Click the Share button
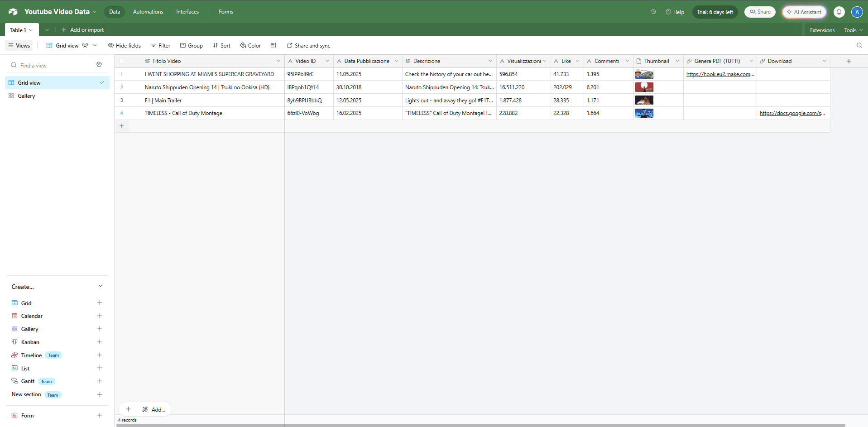868x427 pixels. coord(760,12)
